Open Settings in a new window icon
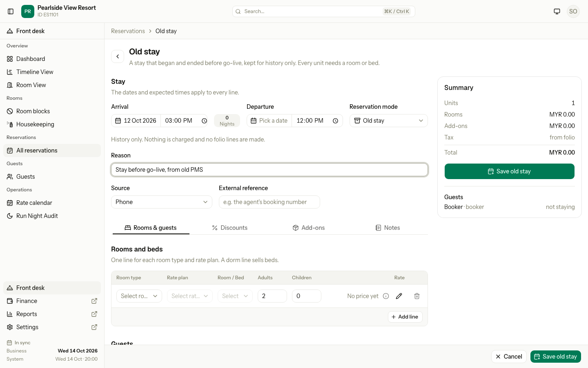 pyautogui.click(x=94, y=327)
